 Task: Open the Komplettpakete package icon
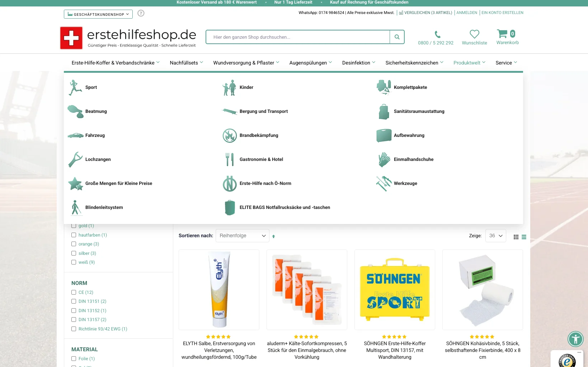384,87
